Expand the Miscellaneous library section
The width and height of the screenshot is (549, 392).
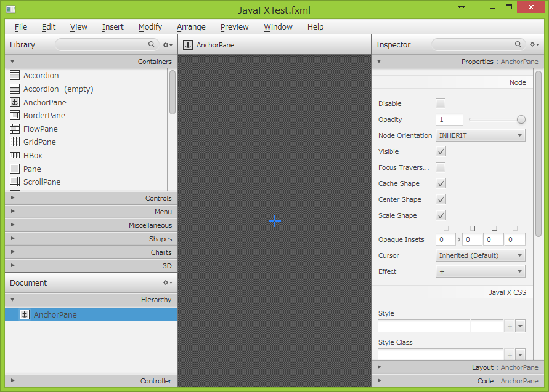pyautogui.click(x=91, y=225)
